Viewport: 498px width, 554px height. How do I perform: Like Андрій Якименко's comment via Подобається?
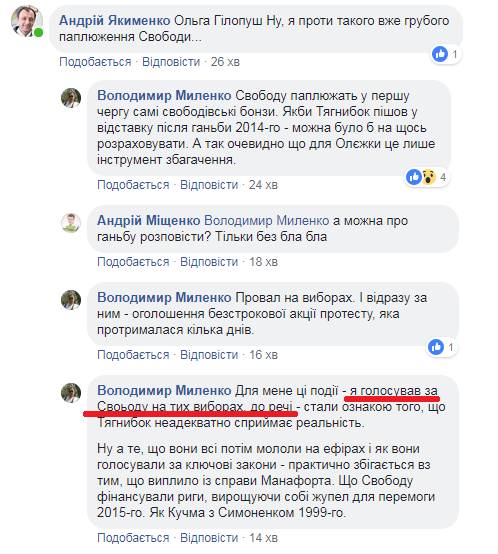pyautogui.click(x=95, y=62)
